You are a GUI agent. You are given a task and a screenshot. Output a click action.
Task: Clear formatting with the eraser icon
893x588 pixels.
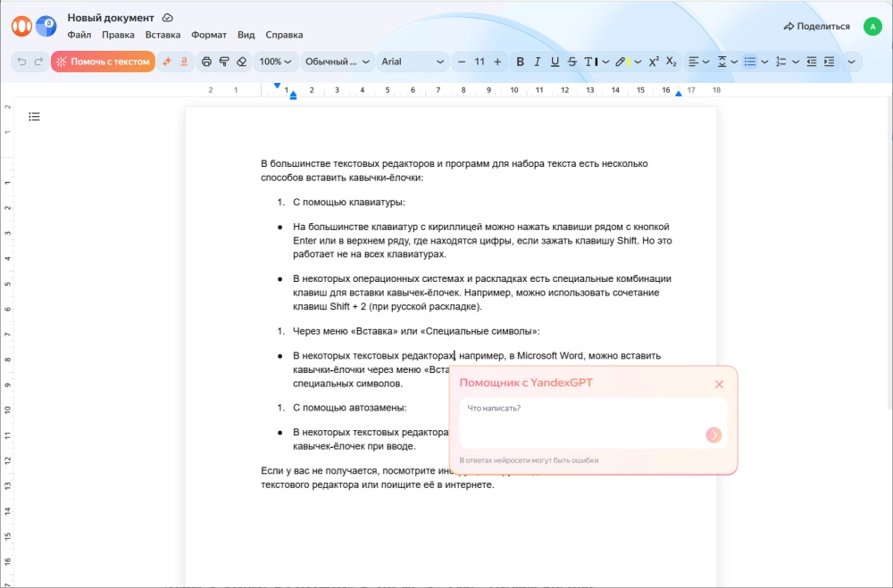pos(241,62)
